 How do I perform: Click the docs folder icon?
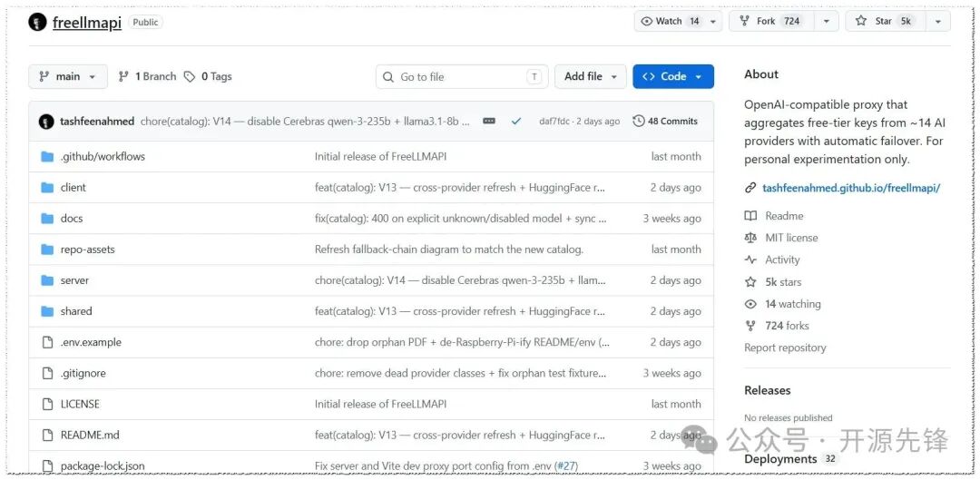(x=47, y=218)
